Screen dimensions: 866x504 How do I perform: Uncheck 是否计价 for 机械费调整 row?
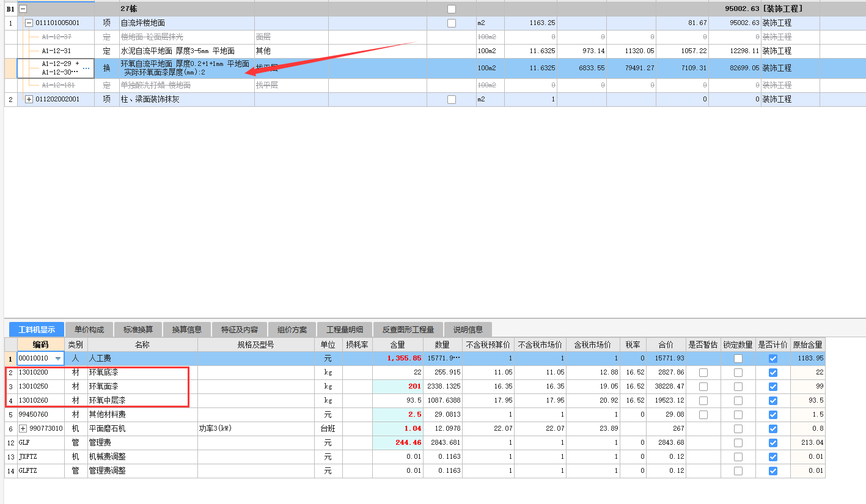click(773, 456)
